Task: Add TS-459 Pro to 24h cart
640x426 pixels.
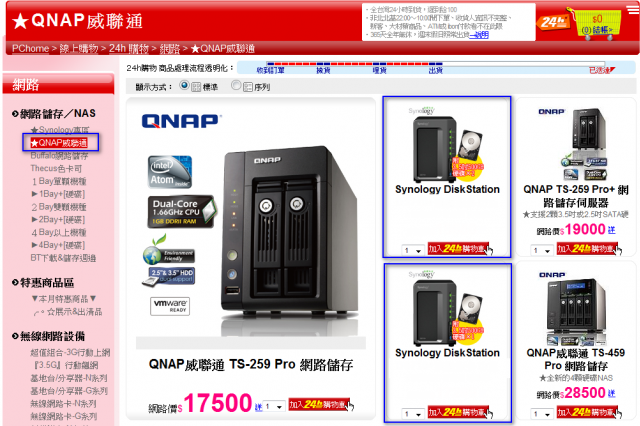Action: coord(589,412)
